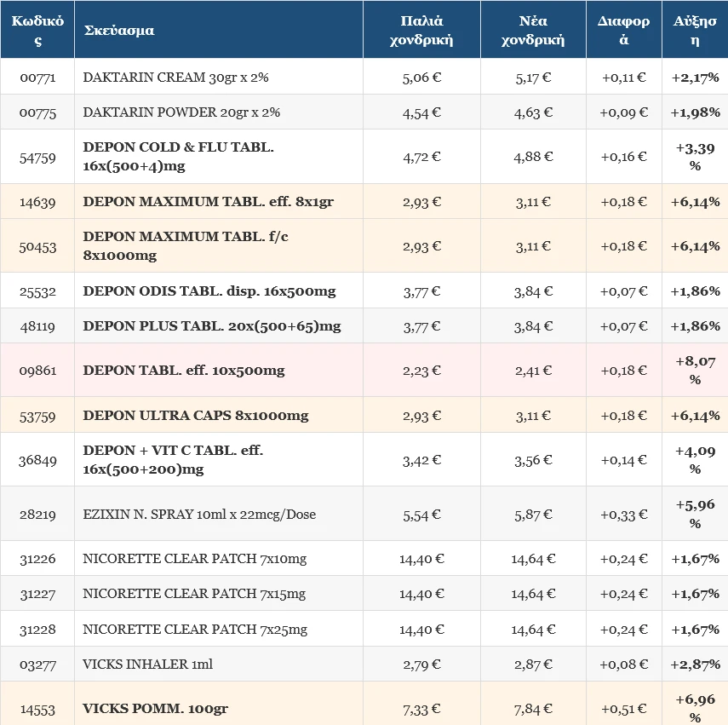Select the +2,17% increase value

695,78
